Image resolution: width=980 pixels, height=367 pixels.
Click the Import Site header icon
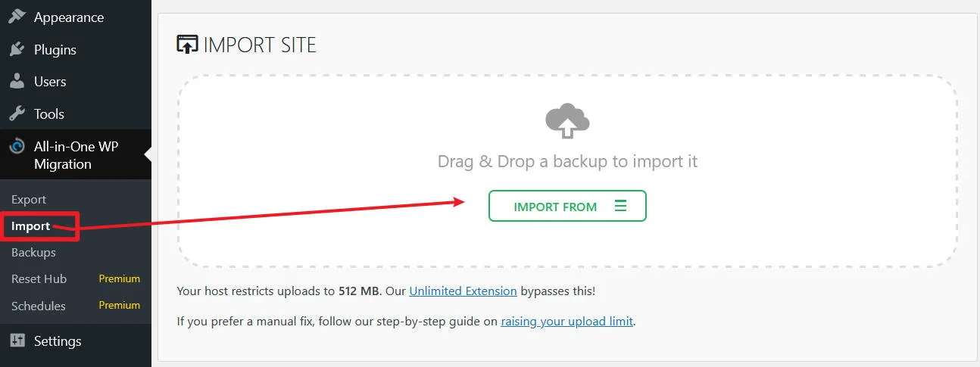point(186,45)
